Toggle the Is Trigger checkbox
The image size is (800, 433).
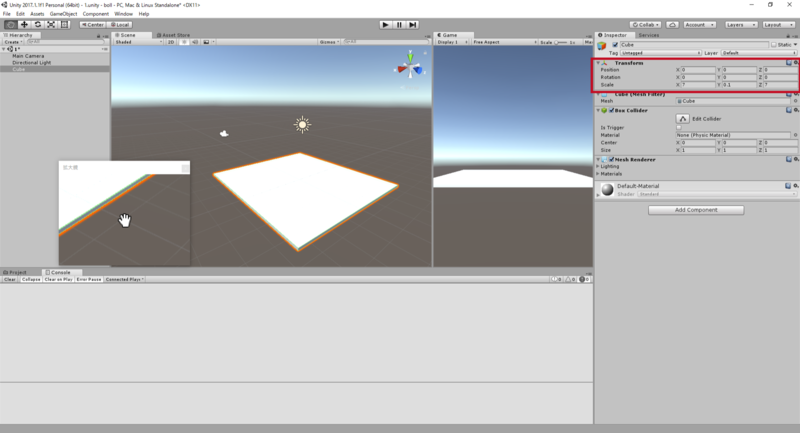(679, 128)
